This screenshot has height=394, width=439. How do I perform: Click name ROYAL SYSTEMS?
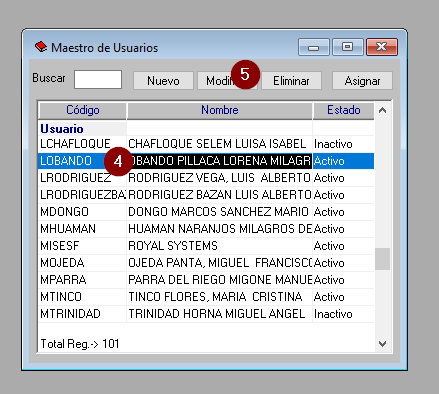tap(173, 246)
